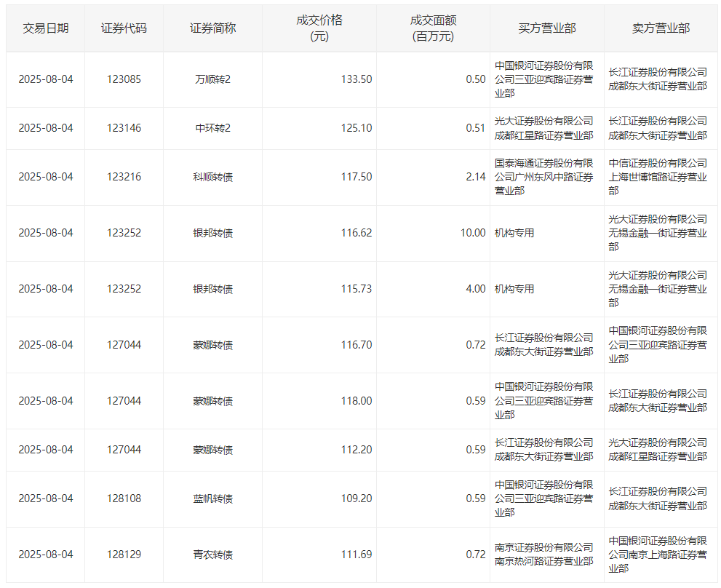Click price value 111.69

point(356,555)
